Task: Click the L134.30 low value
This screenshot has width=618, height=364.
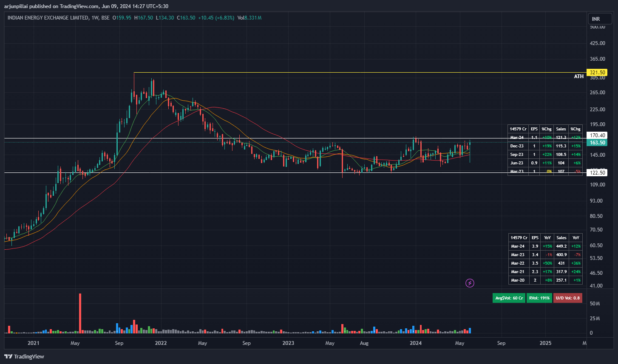Action: click(165, 18)
